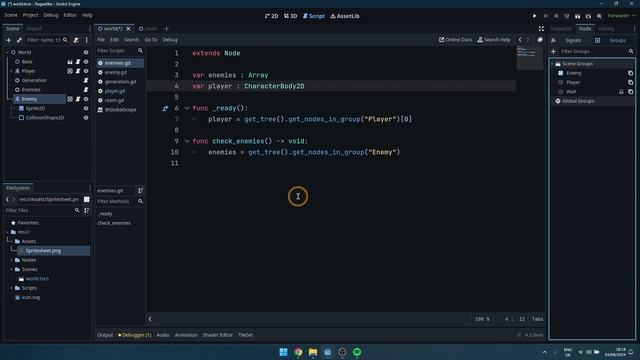Toggle FileSystem split view mode icon
The height and width of the screenshot is (360, 640).
(87, 200)
